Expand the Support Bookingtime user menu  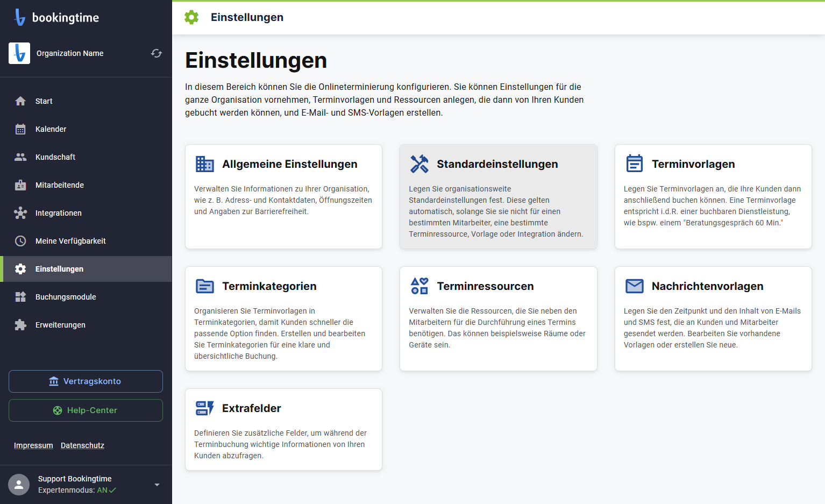(157, 485)
